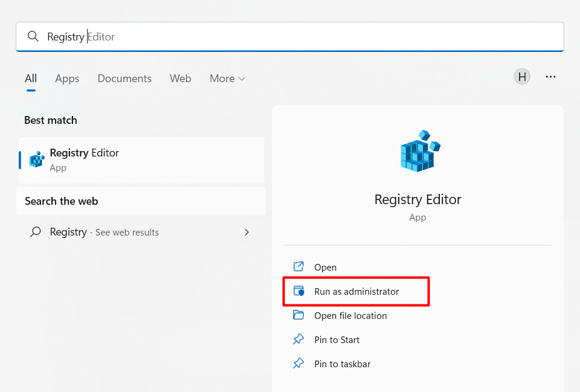Switch to the Documents tab
Viewport: 580px width, 392px height.
(x=124, y=79)
